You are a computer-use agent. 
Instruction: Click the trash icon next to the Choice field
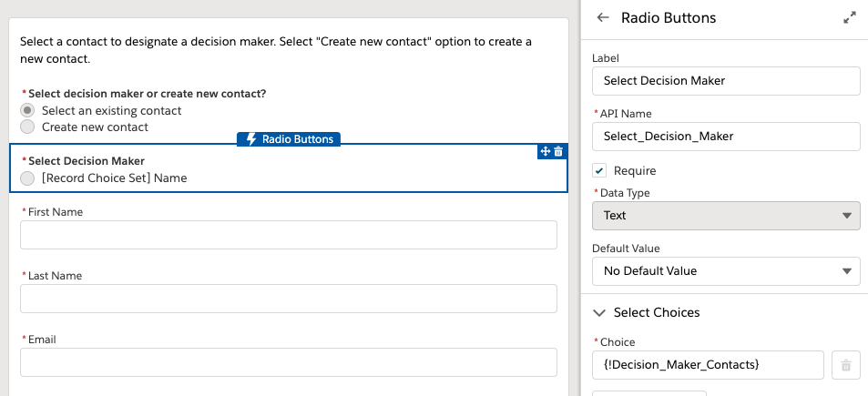pyautogui.click(x=845, y=365)
